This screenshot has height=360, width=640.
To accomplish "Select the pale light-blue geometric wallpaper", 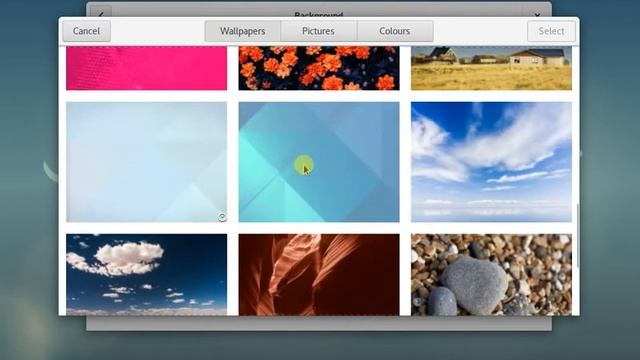I will 147,162.
